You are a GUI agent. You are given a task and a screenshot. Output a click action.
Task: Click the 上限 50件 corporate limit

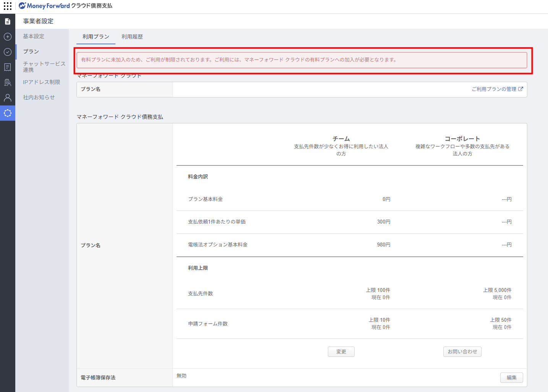[501, 320]
